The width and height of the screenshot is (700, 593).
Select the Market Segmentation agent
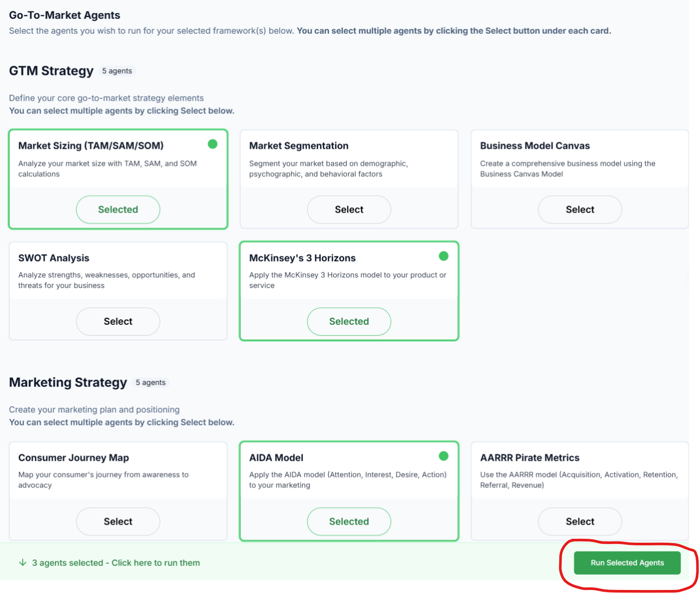coord(349,210)
